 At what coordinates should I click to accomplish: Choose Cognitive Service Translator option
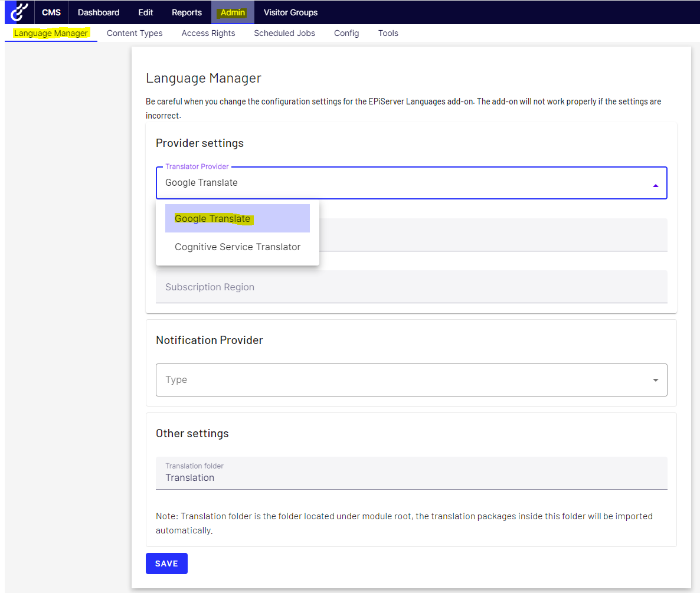237,247
